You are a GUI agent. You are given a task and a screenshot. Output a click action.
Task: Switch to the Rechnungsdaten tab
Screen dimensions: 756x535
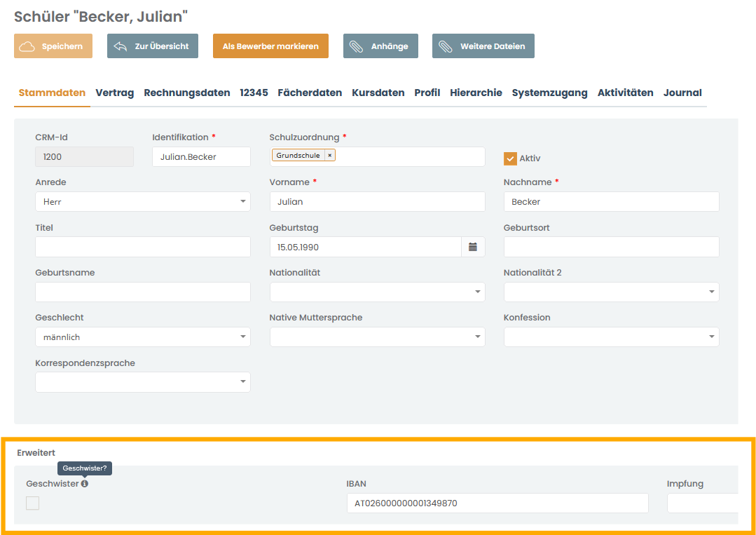(x=186, y=93)
